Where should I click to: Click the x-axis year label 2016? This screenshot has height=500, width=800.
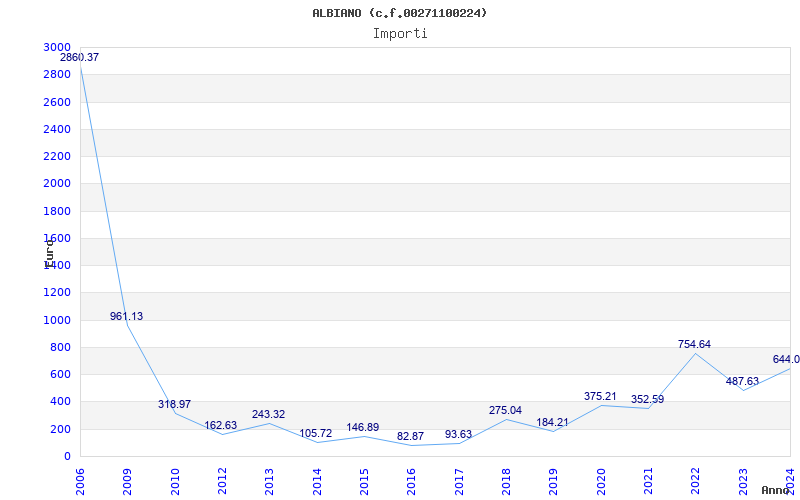412,481
